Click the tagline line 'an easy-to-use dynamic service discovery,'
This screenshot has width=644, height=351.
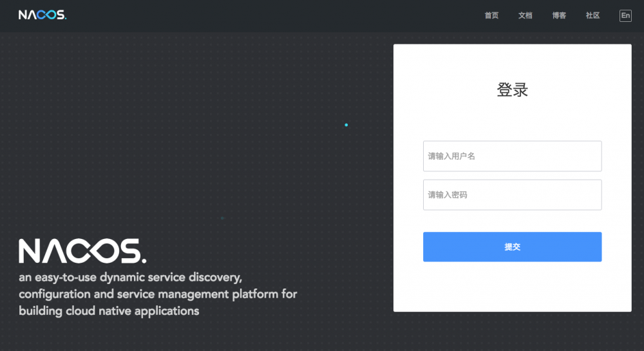pyautogui.click(x=131, y=278)
